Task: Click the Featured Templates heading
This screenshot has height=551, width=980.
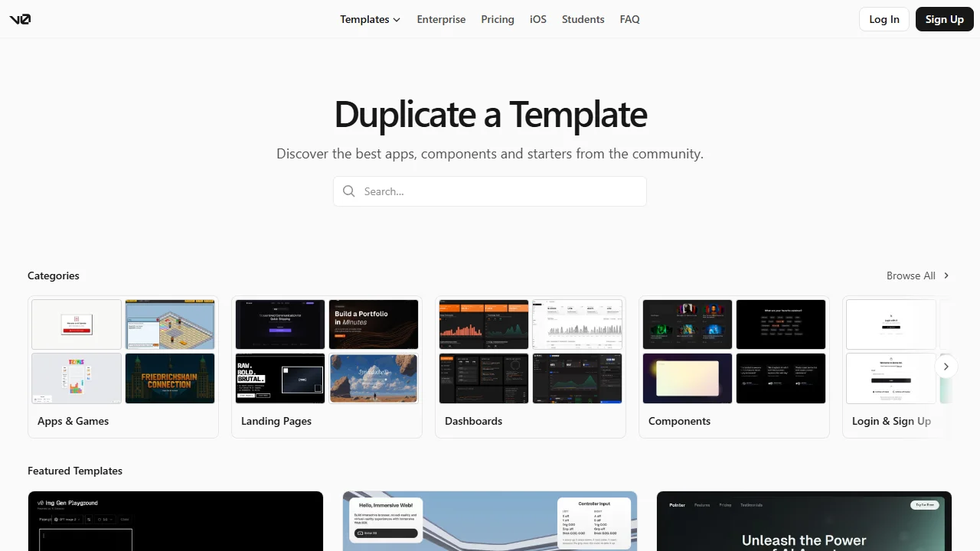Action: (x=75, y=471)
